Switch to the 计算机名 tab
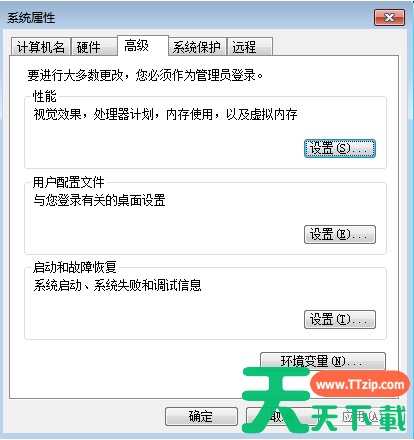This screenshot has height=440, width=414. click(41, 47)
